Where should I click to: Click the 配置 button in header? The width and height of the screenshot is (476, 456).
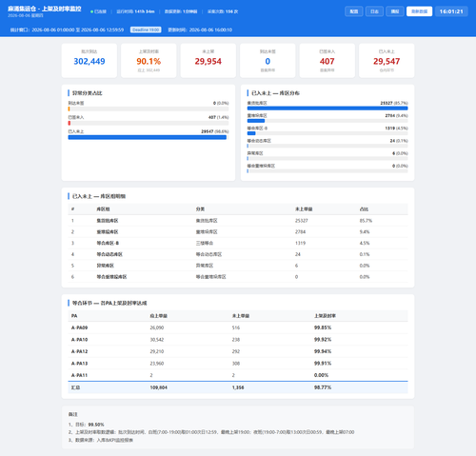[354, 11]
